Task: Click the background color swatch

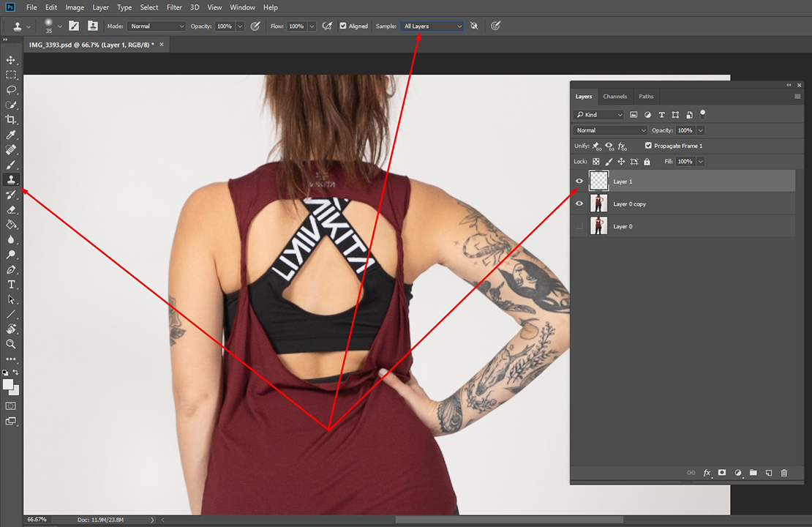Action: point(15,392)
